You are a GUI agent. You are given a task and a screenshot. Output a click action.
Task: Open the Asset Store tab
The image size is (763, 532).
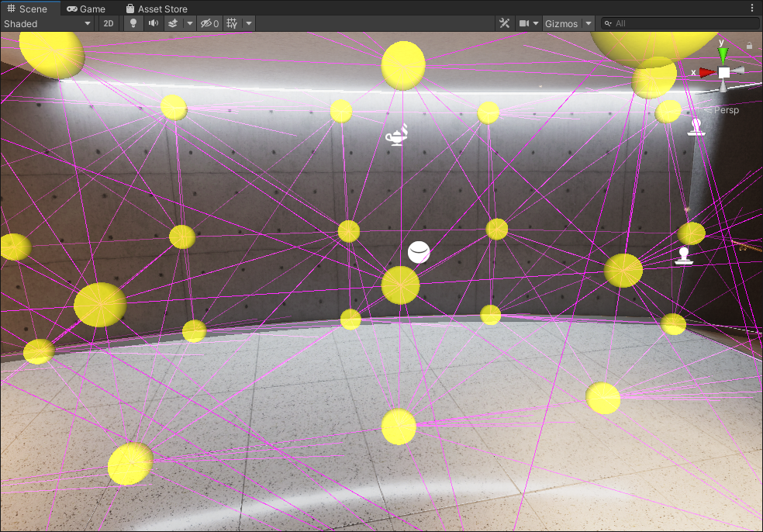coord(157,9)
